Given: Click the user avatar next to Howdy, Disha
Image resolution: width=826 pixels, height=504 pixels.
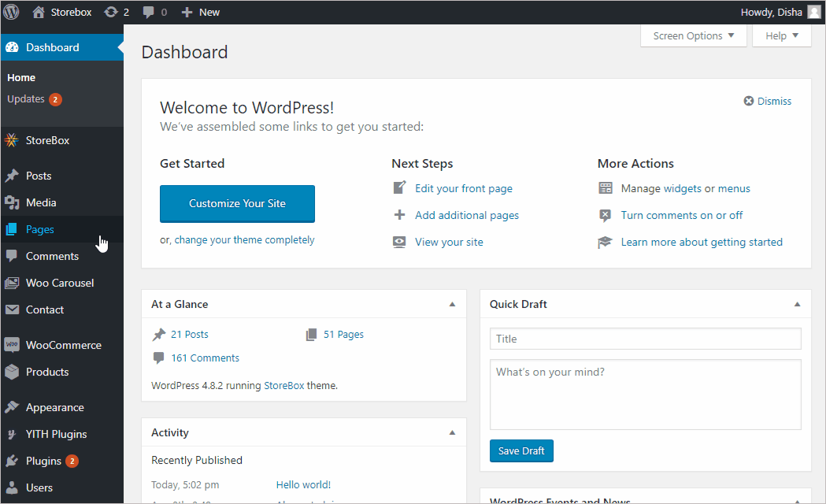Looking at the screenshot, I should click(x=814, y=12).
